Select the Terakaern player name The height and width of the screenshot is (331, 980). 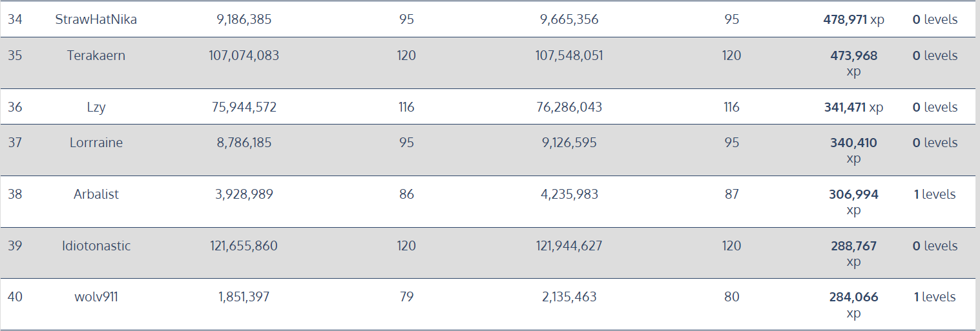[x=96, y=55]
